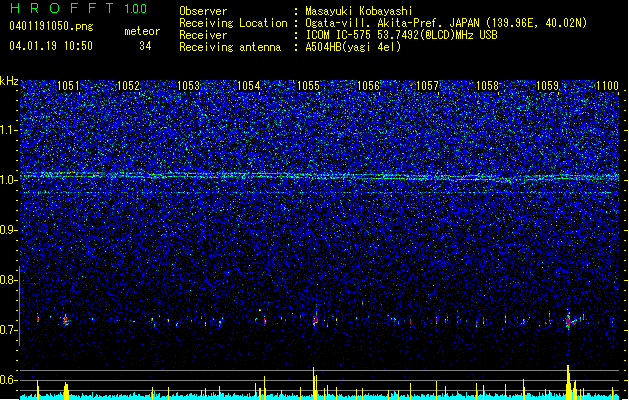Click the ICOM IC-575 receiver text
Viewport: 629px width, 400px height.
tap(401, 35)
